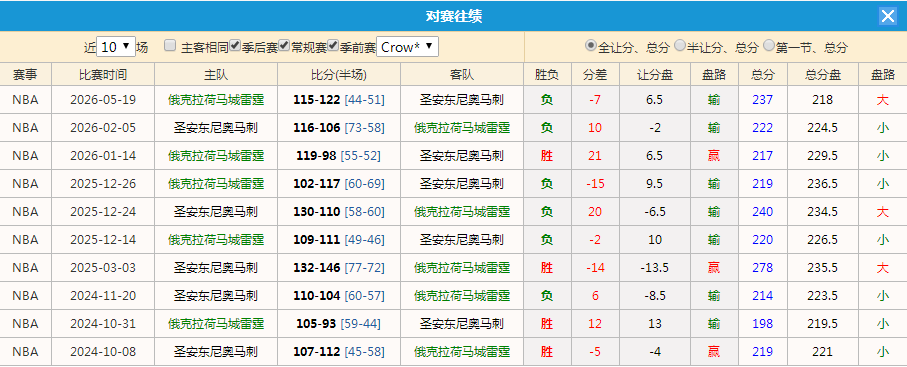The image size is (907, 367).
Task: Click total points value 278
Action: (x=762, y=268)
